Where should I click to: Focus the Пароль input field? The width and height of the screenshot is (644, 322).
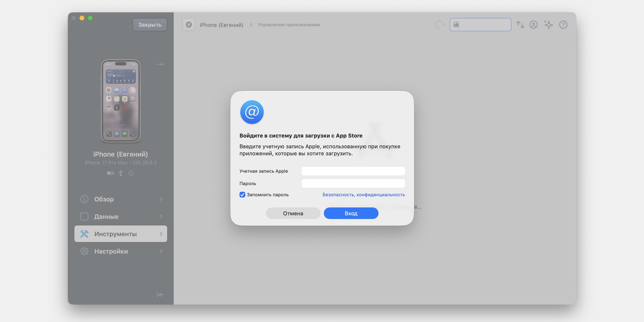coord(353,183)
